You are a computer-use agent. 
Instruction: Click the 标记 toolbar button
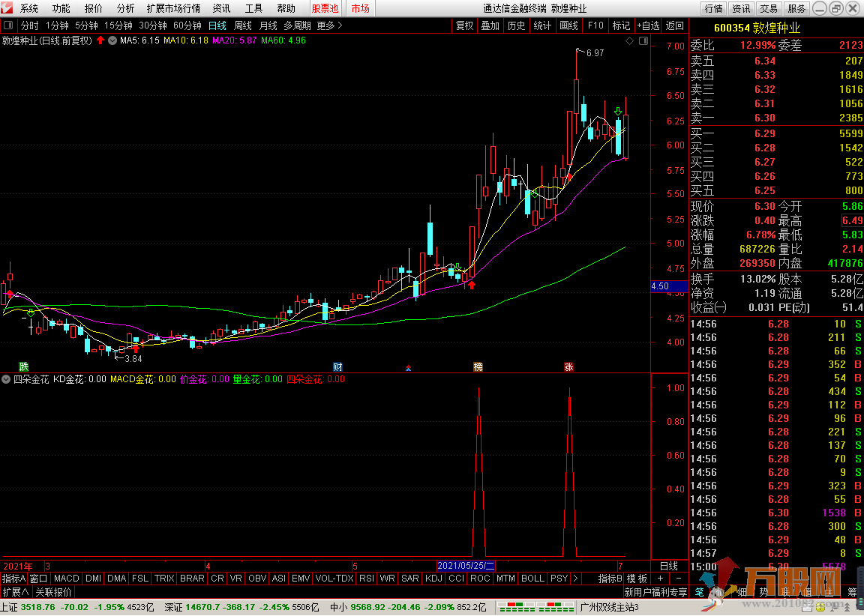622,25
